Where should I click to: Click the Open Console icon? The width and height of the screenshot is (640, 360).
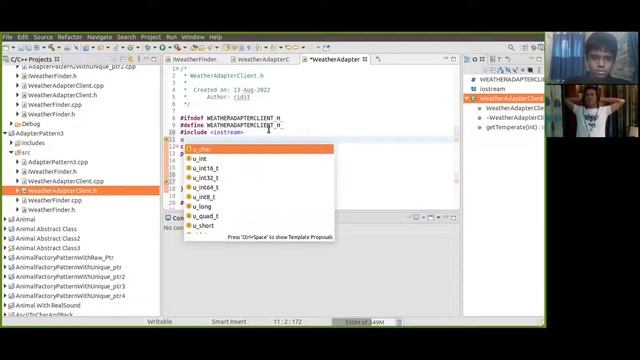[x=431, y=218]
